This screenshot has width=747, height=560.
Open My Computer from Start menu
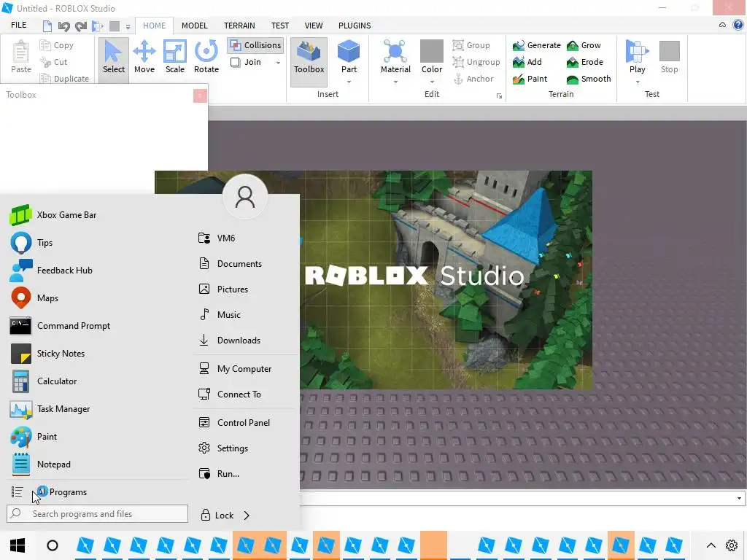(x=235, y=369)
